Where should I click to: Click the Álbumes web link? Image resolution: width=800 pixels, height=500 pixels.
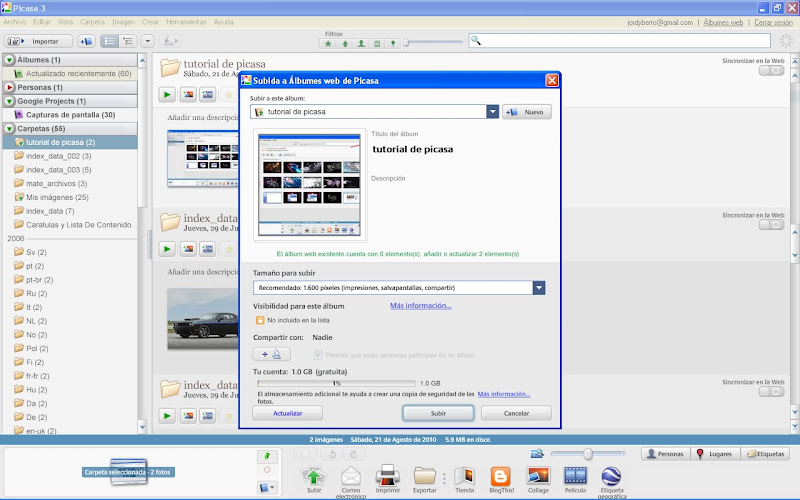click(723, 22)
